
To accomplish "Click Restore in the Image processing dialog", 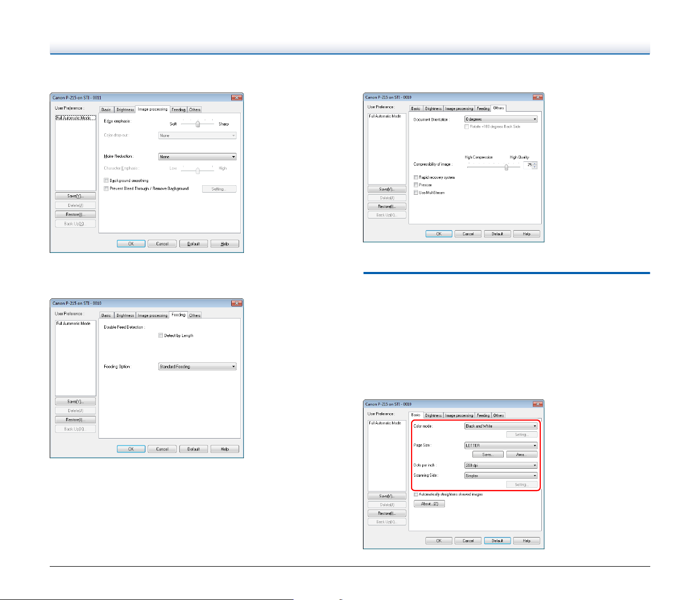I will pos(76,215).
